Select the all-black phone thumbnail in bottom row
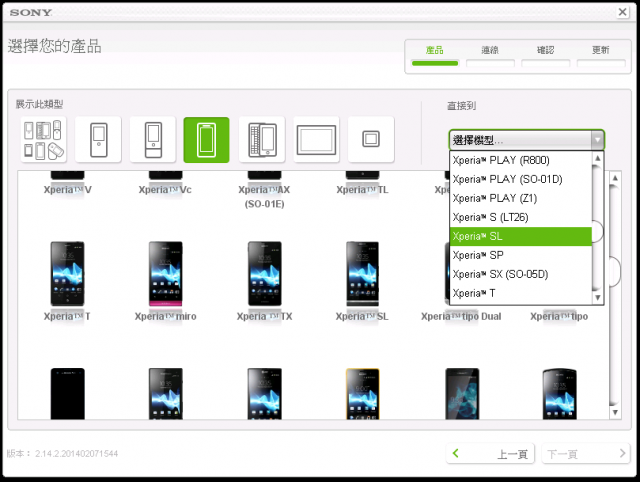The width and height of the screenshot is (640, 482). point(67,393)
